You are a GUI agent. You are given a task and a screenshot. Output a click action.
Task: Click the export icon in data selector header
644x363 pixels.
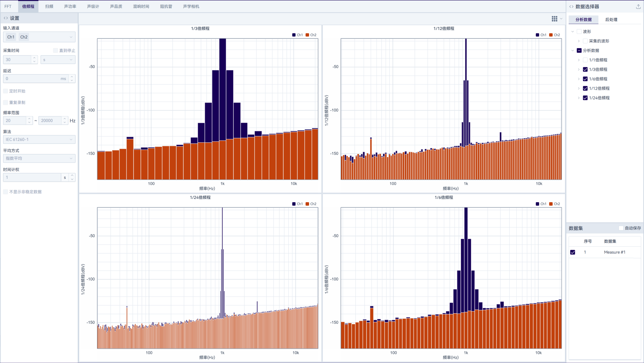pyautogui.click(x=638, y=7)
